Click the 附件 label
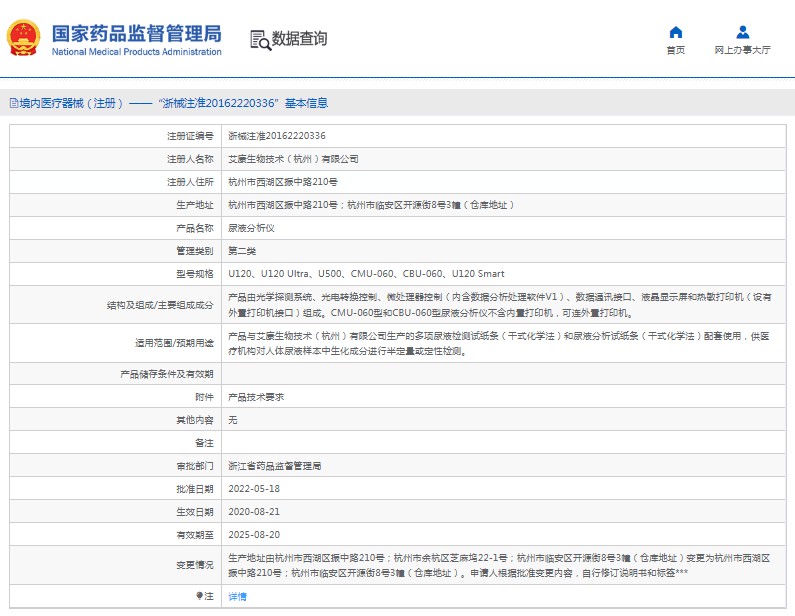This screenshot has height=616, width=795. [x=204, y=397]
